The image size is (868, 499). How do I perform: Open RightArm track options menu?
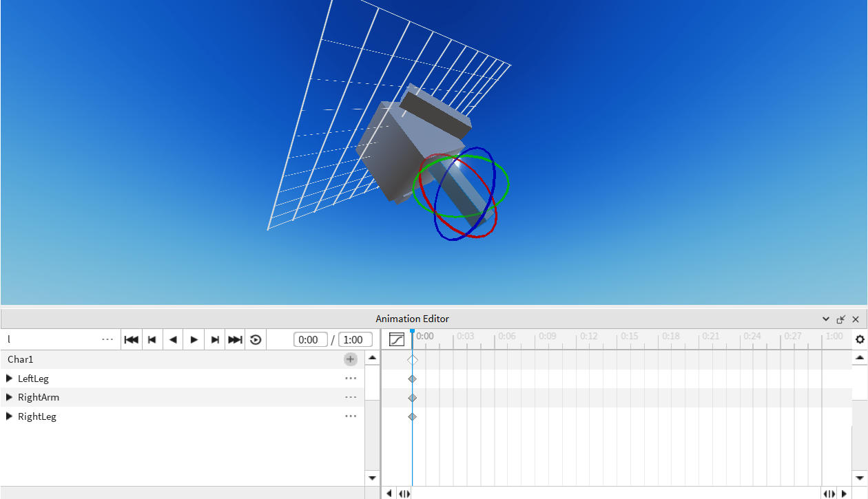351,397
